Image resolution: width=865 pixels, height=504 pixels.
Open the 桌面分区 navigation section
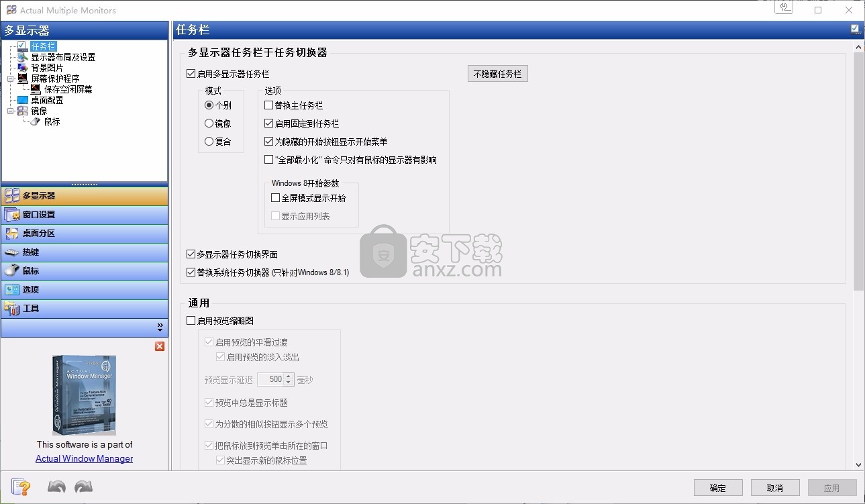tap(85, 234)
